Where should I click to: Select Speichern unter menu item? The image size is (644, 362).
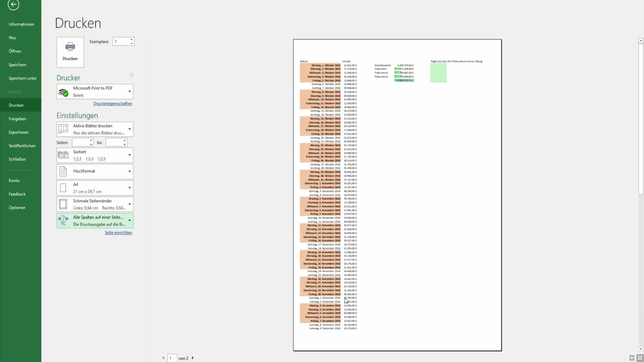[x=22, y=78]
